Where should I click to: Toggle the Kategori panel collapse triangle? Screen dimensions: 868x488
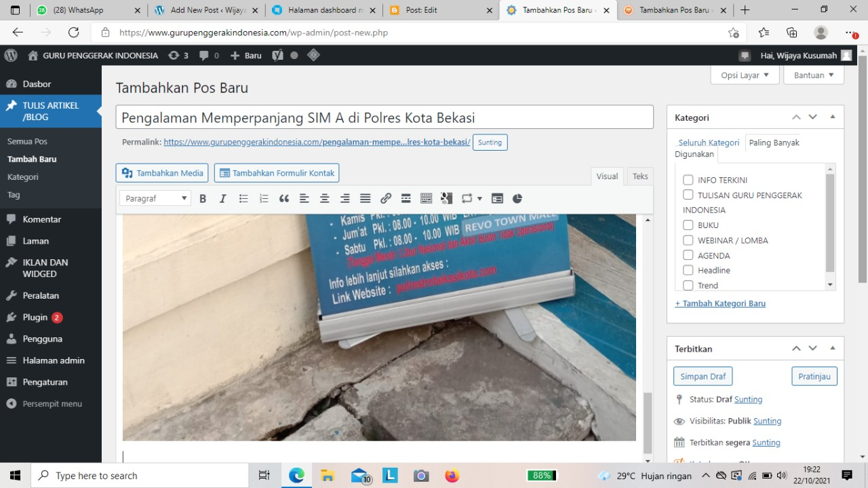click(x=833, y=117)
